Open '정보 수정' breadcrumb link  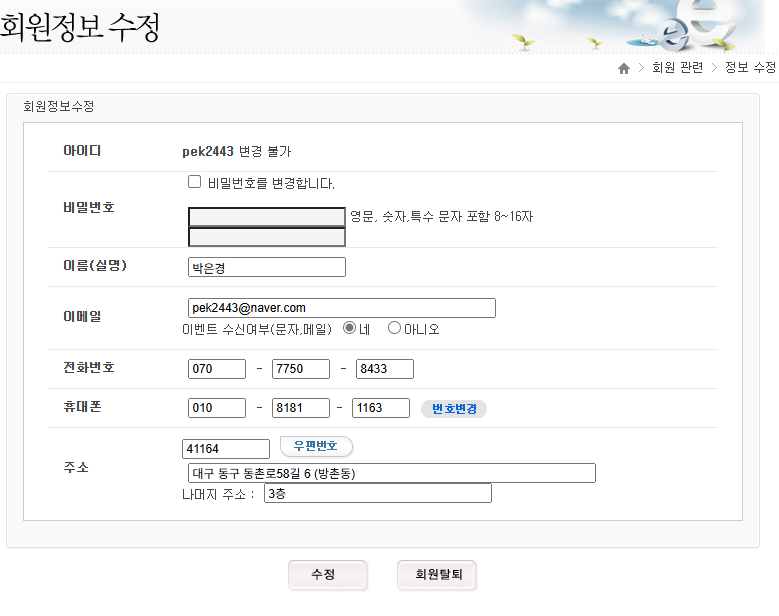pos(750,68)
